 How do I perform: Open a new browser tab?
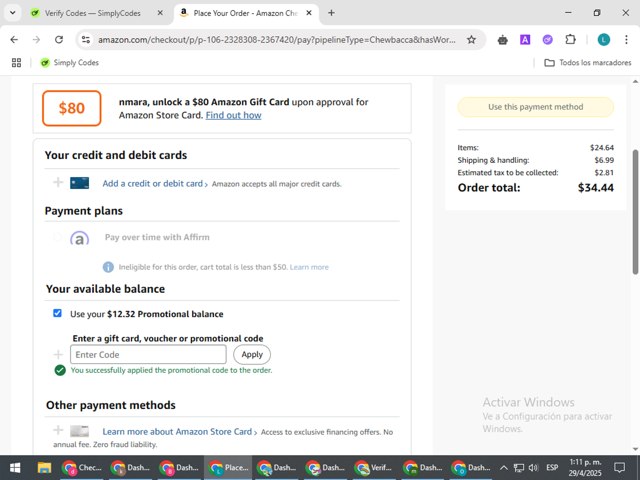tap(331, 13)
